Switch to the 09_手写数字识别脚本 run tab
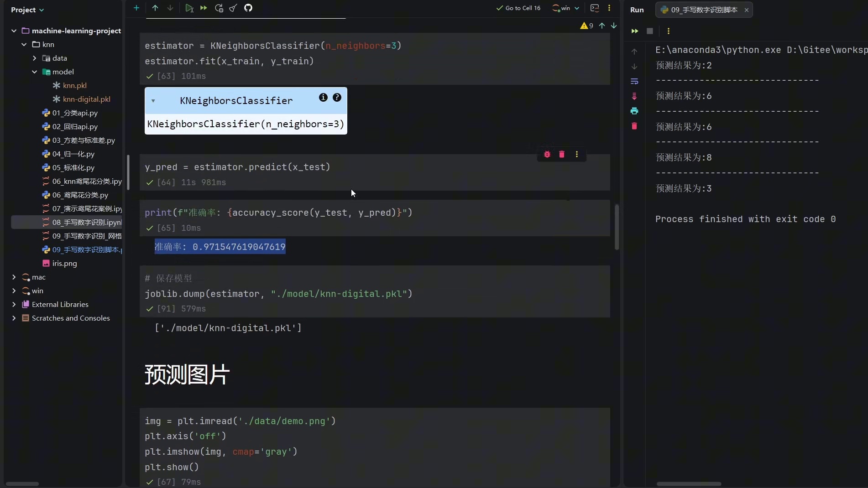 tap(703, 10)
